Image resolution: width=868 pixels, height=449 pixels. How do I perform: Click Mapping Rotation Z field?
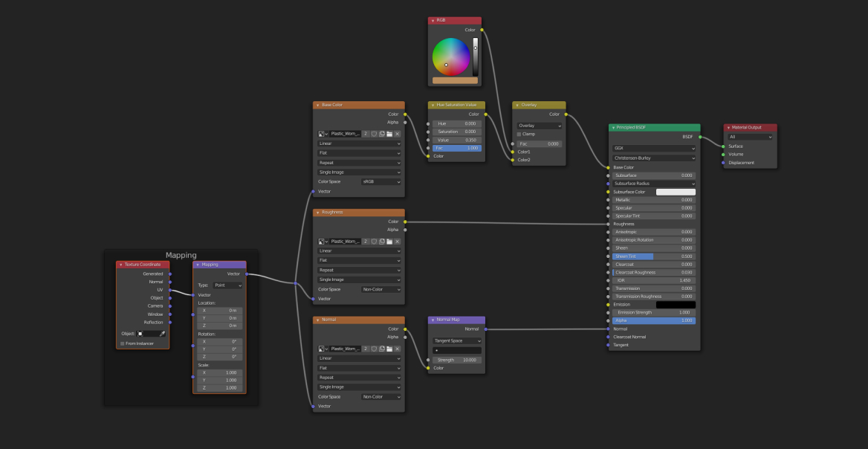[x=220, y=357]
